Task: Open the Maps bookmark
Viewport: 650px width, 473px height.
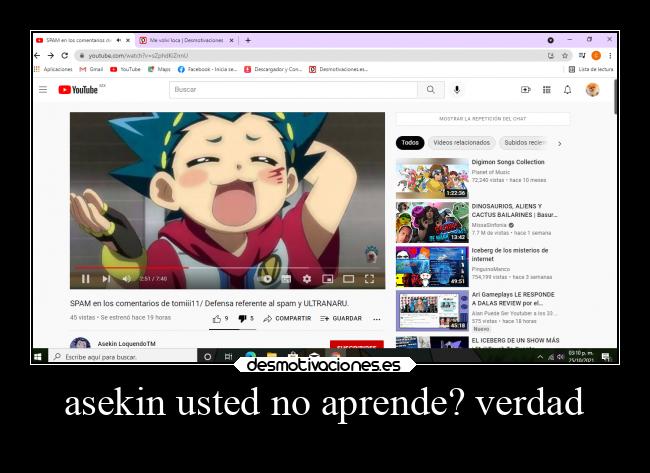Action: tap(159, 69)
